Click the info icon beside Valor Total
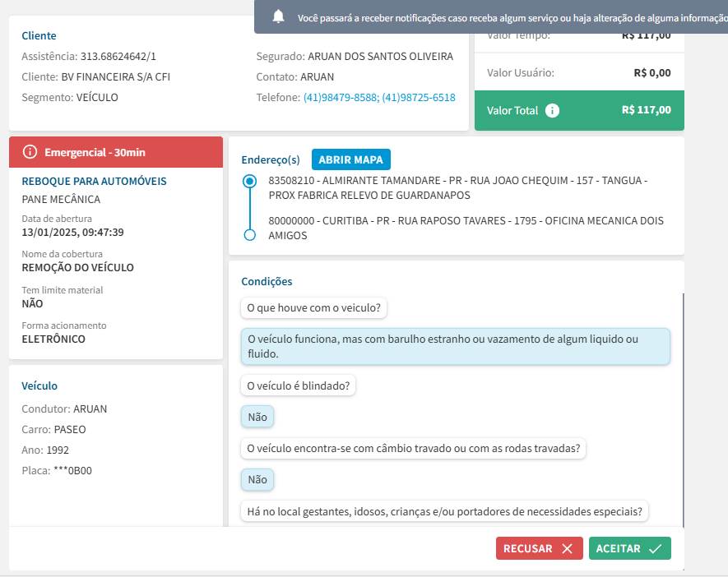This screenshot has width=728, height=577. (x=552, y=110)
